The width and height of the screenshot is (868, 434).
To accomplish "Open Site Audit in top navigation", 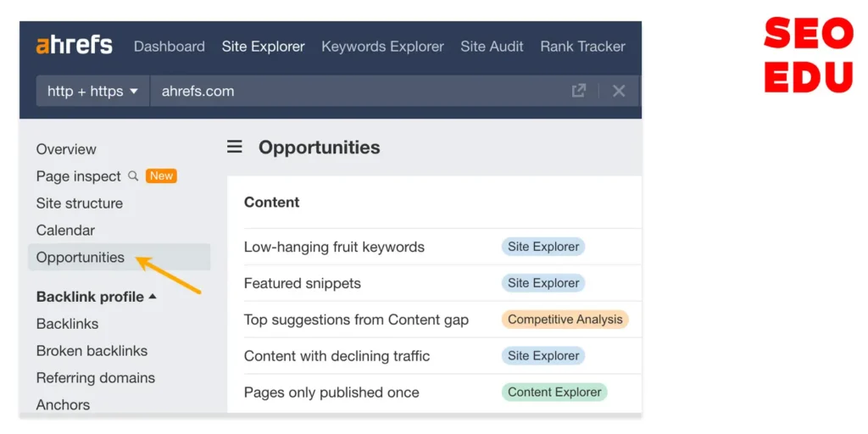I will [x=492, y=47].
